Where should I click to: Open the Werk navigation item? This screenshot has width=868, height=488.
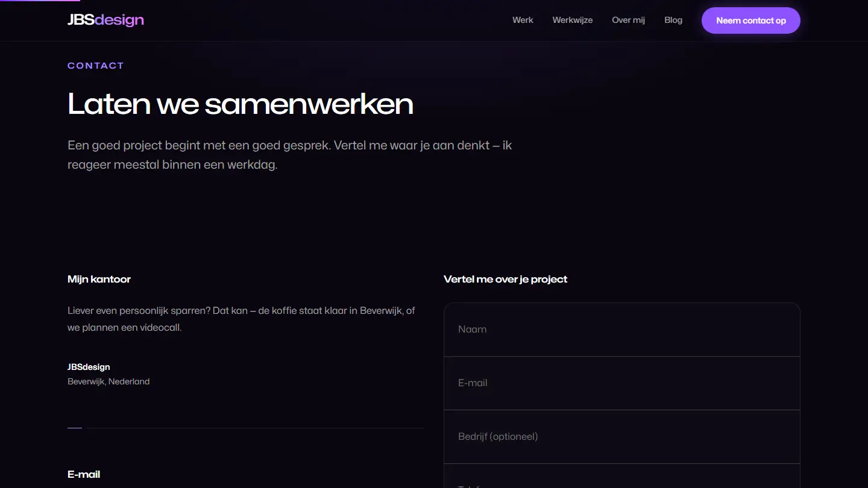pos(523,20)
